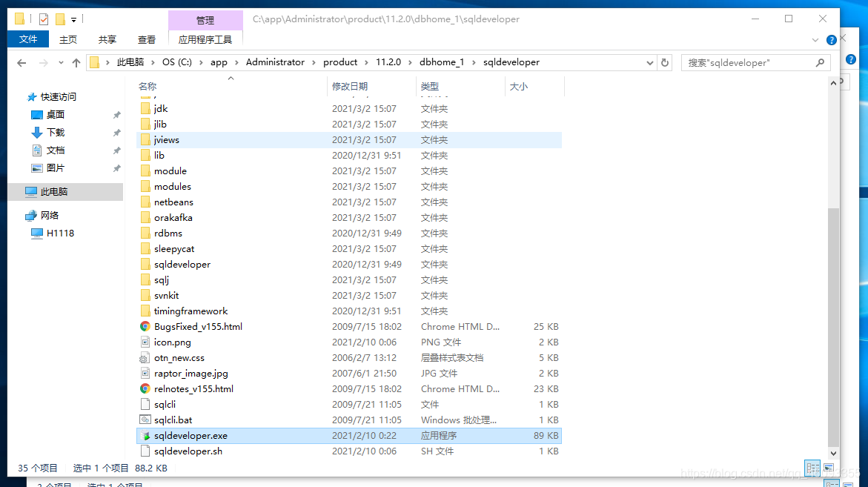
Task: Select the icon.png file icon
Action: click(145, 342)
